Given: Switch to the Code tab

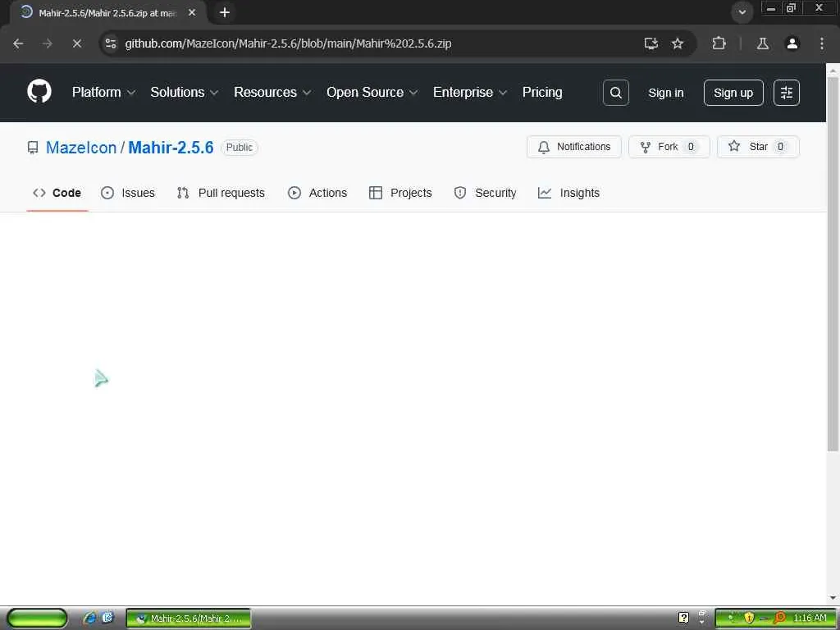Looking at the screenshot, I should pos(57,193).
